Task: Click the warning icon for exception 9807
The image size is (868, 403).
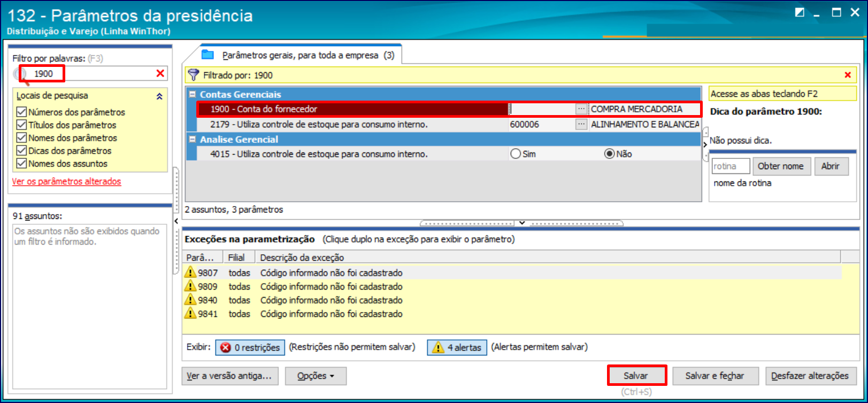Action: (190, 272)
